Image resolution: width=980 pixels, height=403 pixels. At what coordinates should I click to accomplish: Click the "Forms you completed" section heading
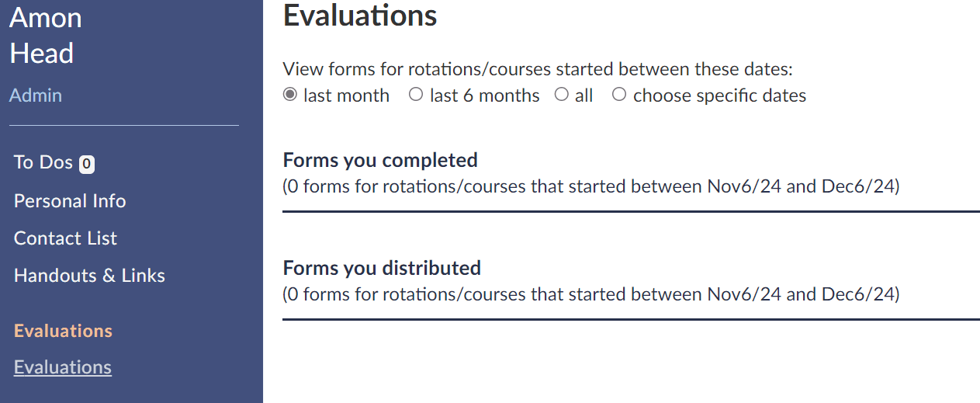[380, 160]
